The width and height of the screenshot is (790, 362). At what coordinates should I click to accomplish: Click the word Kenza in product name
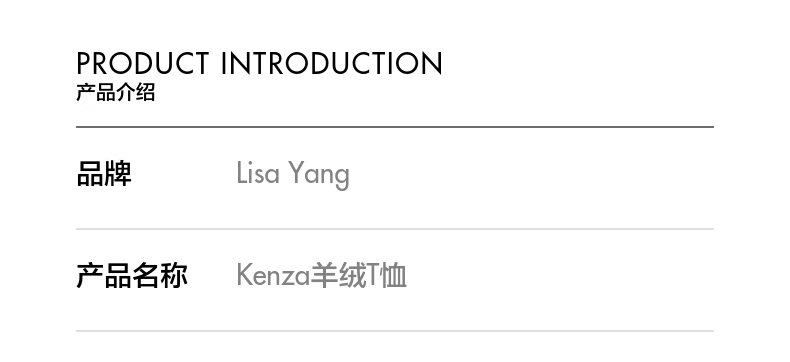click(x=273, y=276)
